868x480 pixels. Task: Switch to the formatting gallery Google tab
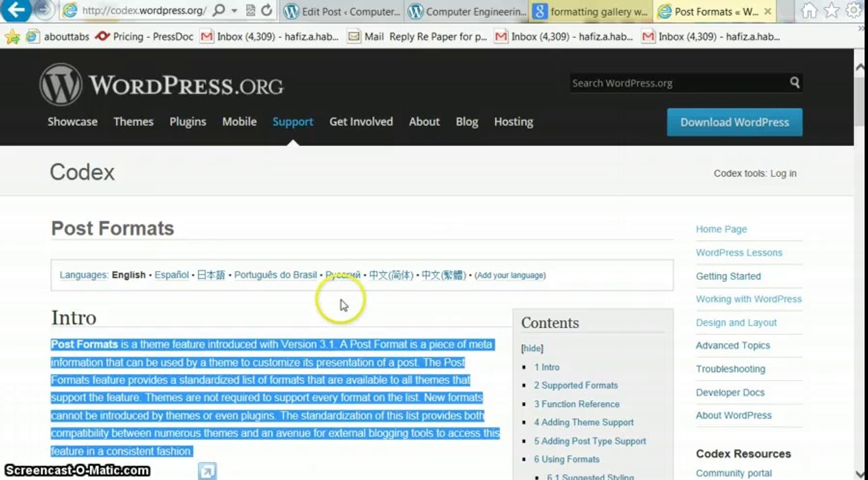click(x=591, y=11)
